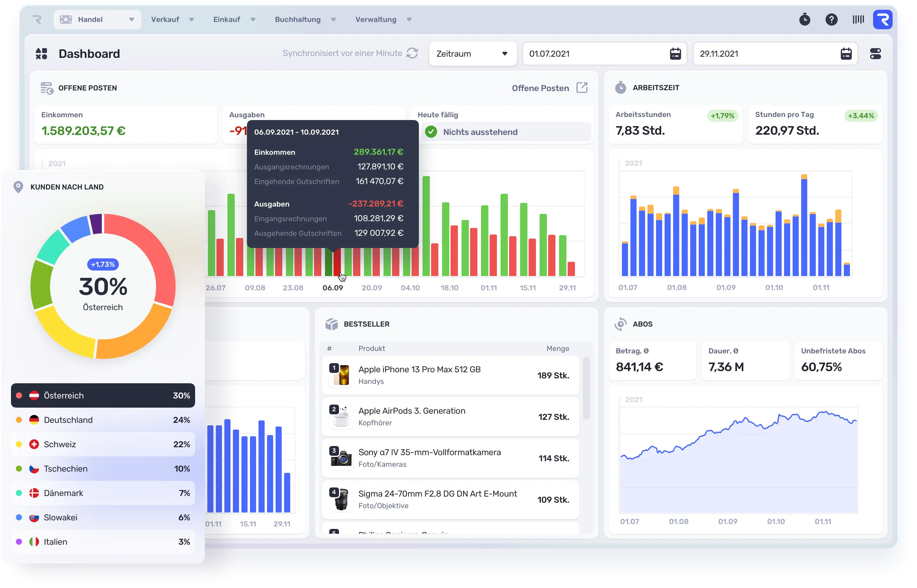Select Österreich row in country list
Screen dimensions: 917x588
pos(103,395)
